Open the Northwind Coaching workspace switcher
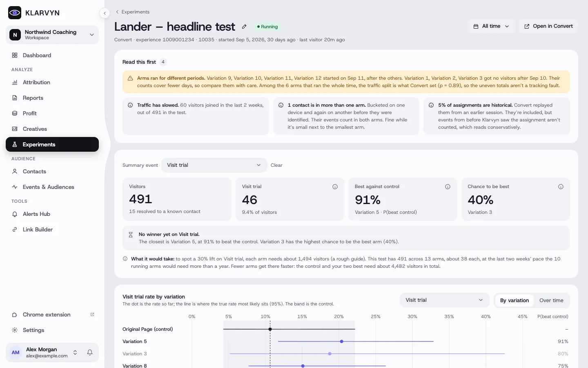588x368 pixels. pyautogui.click(x=52, y=35)
